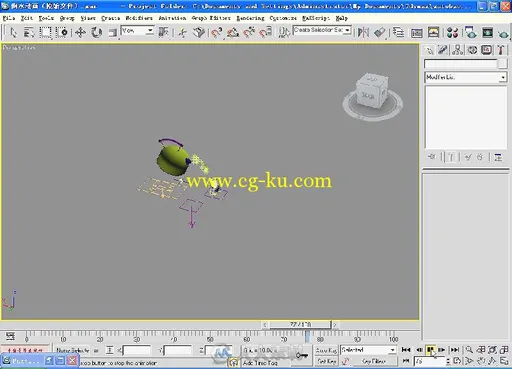Go to Start frame button
512x369 pixels.
tap(406, 350)
